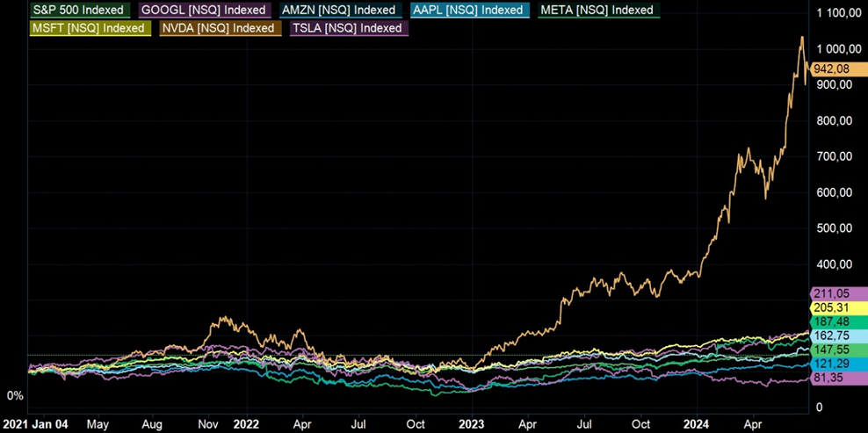
Task: Select the purple 81,35 value label
Action: (x=835, y=378)
